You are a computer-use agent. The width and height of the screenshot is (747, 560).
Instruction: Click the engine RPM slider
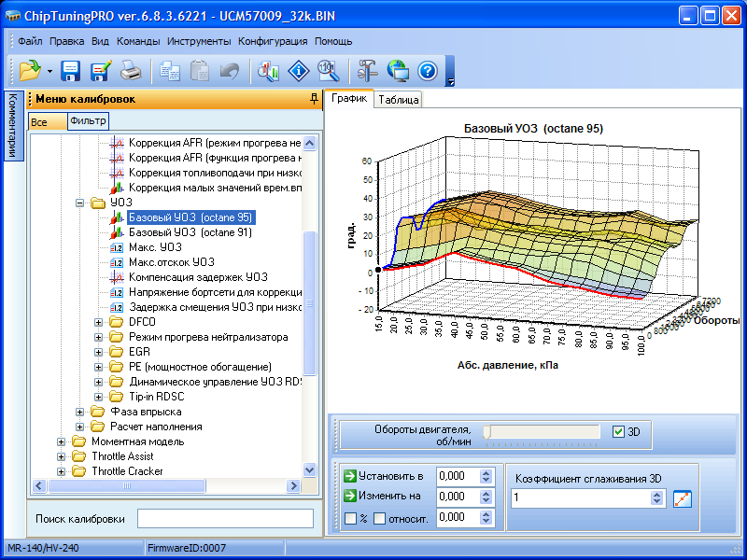(x=543, y=432)
